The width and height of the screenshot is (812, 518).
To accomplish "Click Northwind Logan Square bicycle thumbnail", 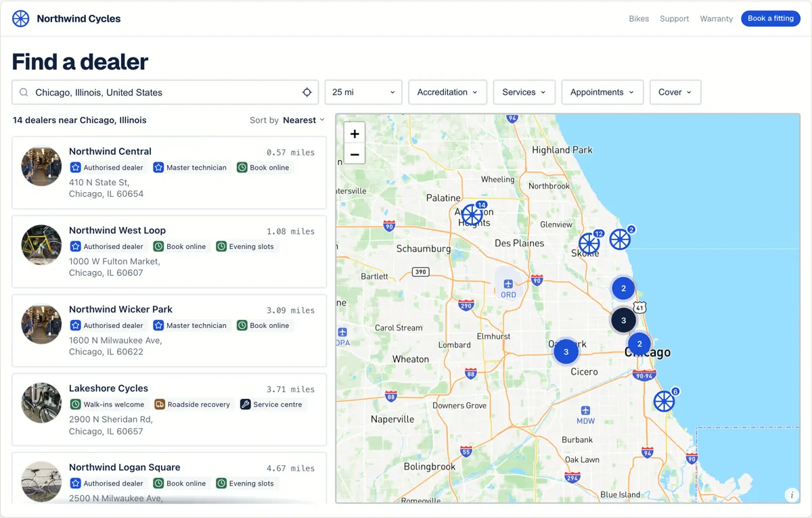I will click(41, 482).
